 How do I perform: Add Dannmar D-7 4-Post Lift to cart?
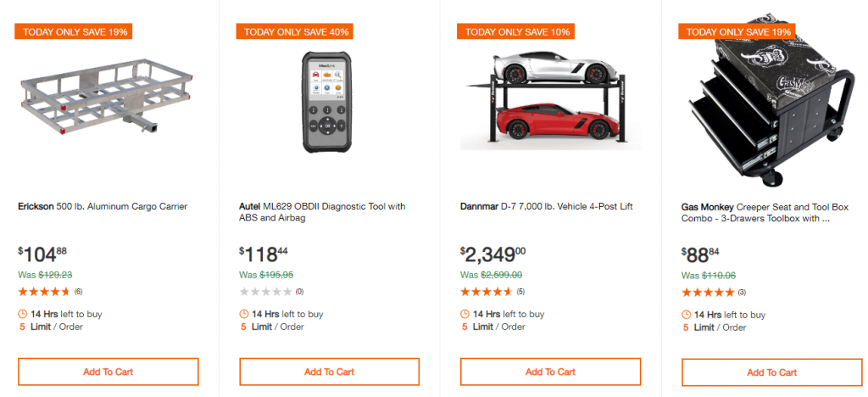(x=550, y=372)
